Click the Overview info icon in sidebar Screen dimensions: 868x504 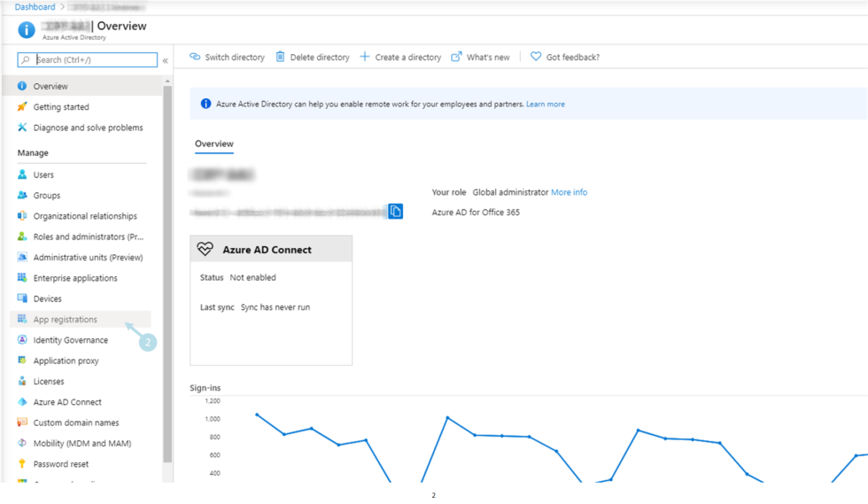(x=22, y=86)
